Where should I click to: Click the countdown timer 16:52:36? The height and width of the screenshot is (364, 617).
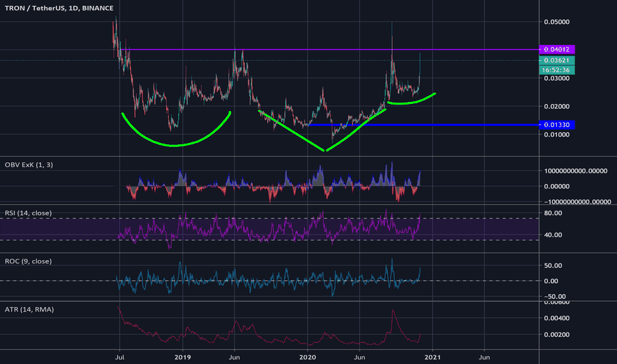556,70
